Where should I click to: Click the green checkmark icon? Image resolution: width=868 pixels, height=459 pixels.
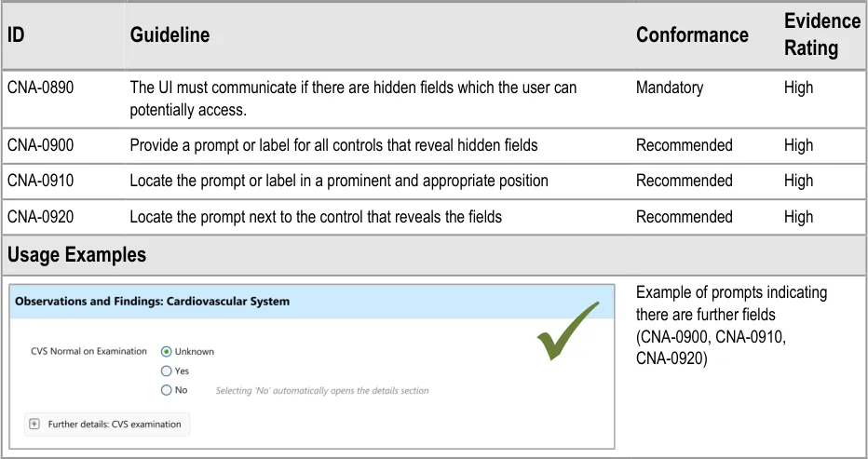[566, 332]
